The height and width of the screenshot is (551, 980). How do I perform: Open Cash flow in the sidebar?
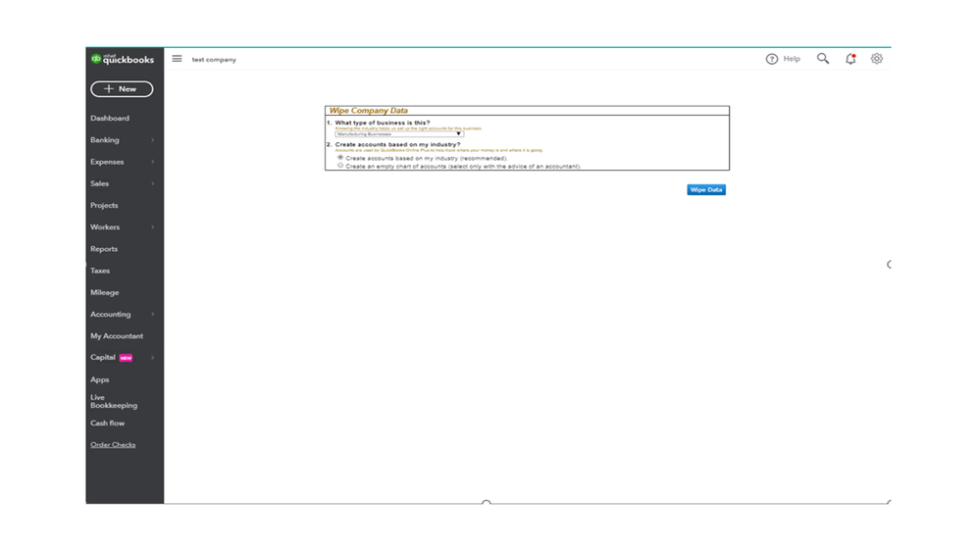[107, 423]
